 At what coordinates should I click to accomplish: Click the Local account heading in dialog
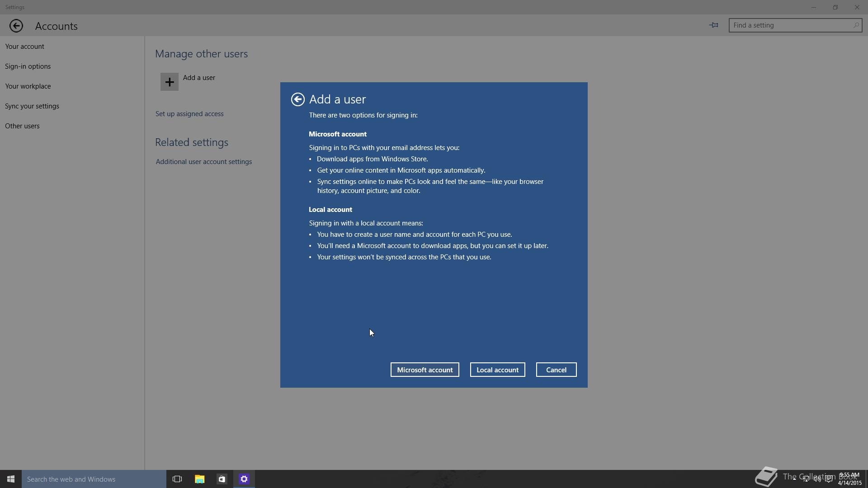pyautogui.click(x=330, y=210)
